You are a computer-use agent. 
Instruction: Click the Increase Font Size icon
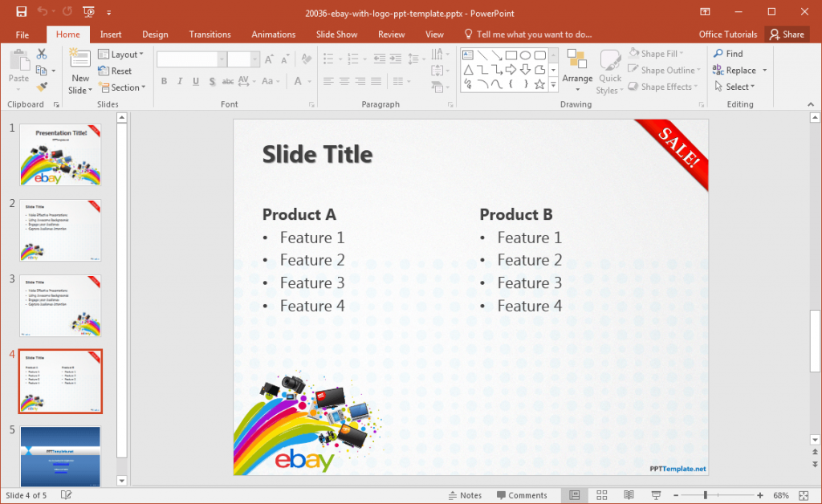point(269,59)
